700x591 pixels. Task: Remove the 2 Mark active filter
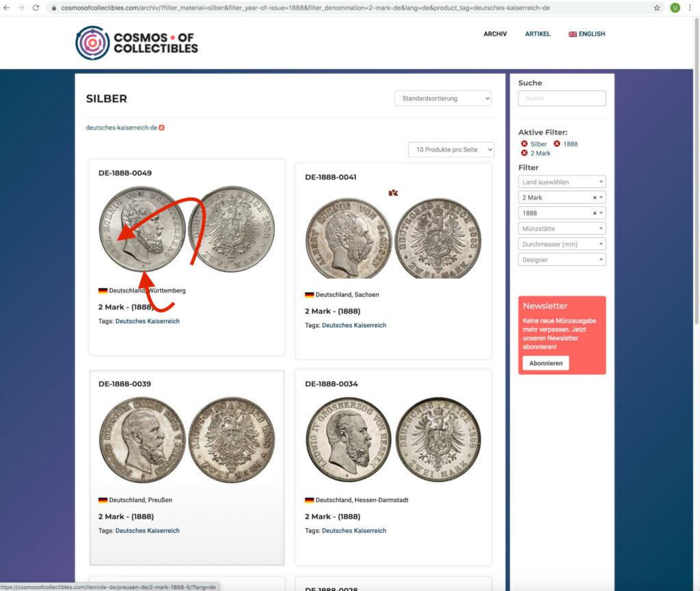[x=524, y=153]
